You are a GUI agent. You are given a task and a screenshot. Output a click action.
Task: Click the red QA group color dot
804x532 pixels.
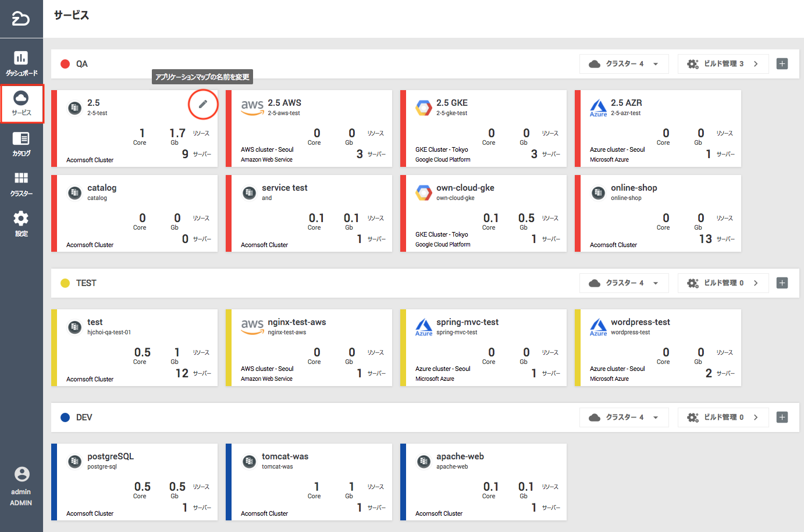tap(65, 64)
